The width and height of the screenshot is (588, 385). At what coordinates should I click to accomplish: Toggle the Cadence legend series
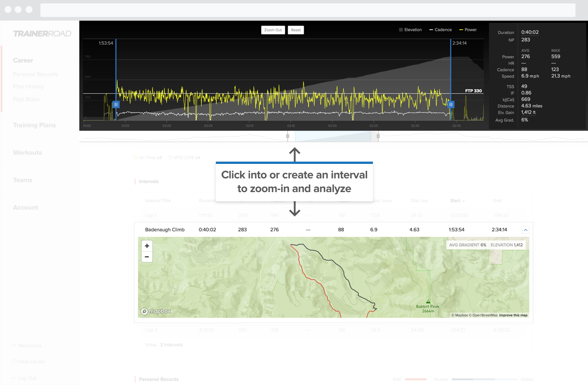pyautogui.click(x=440, y=30)
